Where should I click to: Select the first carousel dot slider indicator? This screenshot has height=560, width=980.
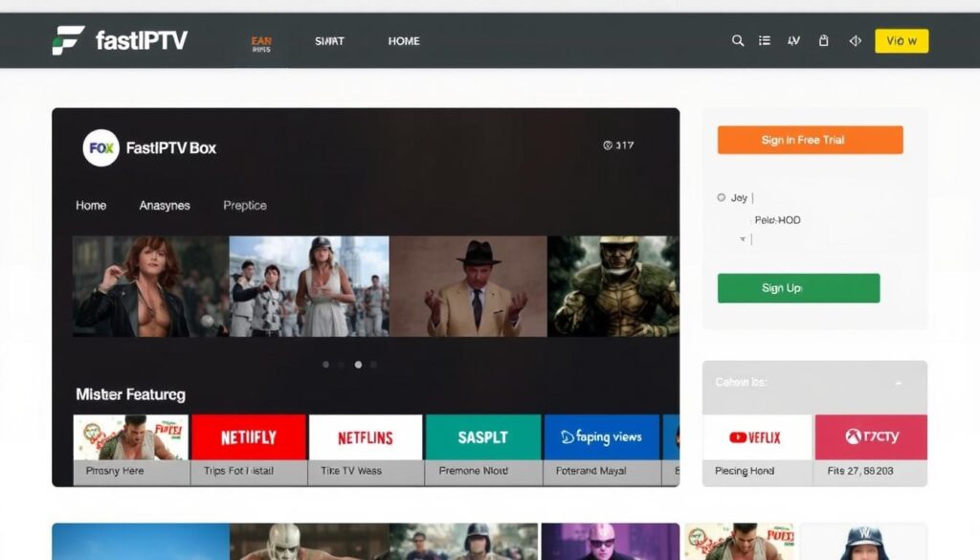[325, 364]
